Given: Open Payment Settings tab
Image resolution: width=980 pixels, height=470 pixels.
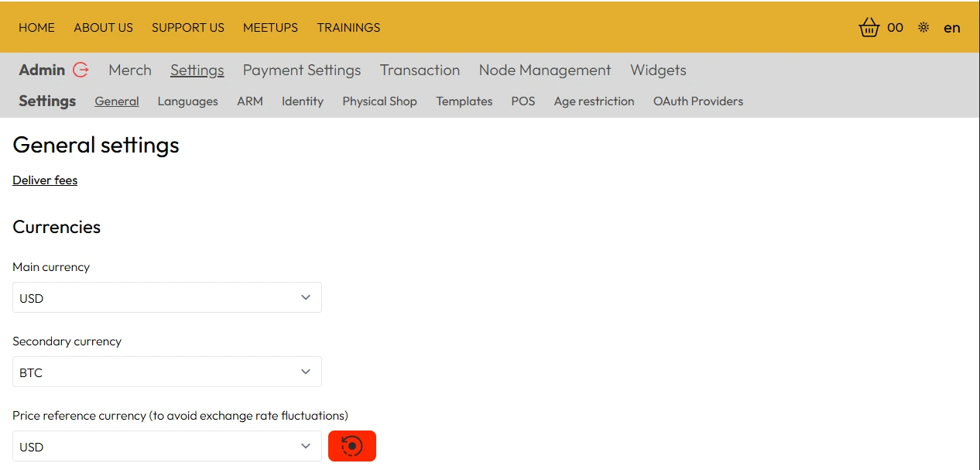Looking at the screenshot, I should coord(302,70).
